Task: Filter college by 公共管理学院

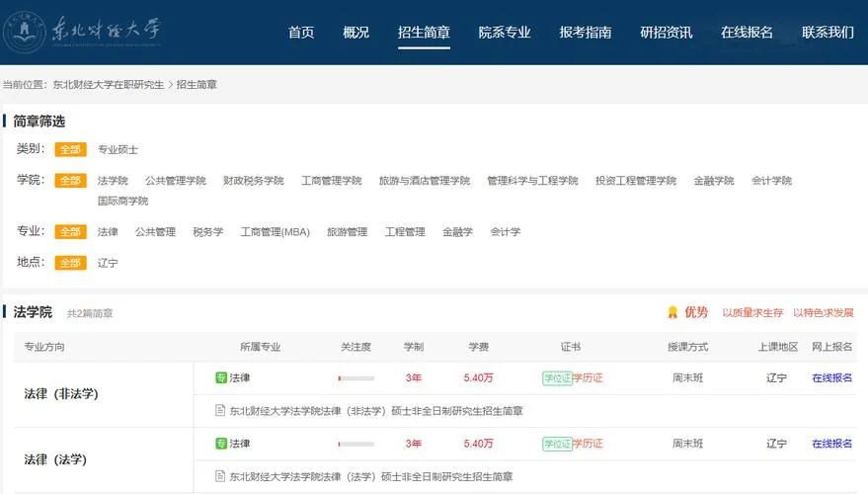Action: (x=176, y=181)
